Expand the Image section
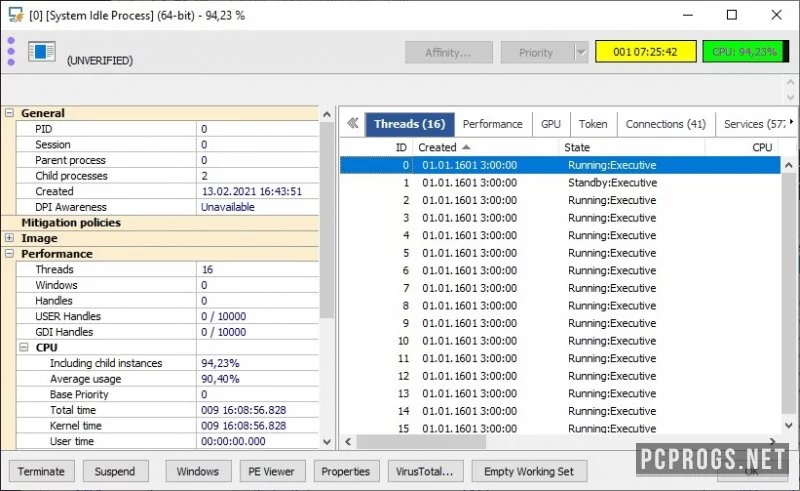The image size is (800, 491). point(9,238)
